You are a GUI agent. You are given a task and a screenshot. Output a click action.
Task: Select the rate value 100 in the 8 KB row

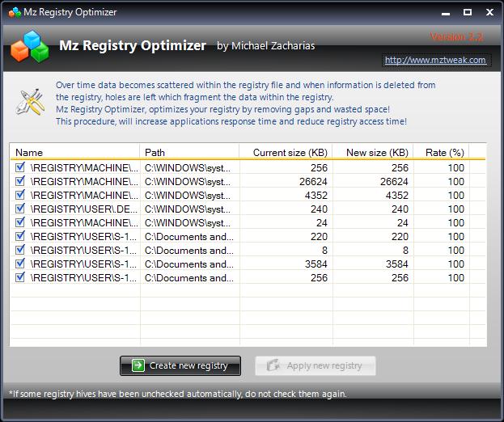(456, 251)
